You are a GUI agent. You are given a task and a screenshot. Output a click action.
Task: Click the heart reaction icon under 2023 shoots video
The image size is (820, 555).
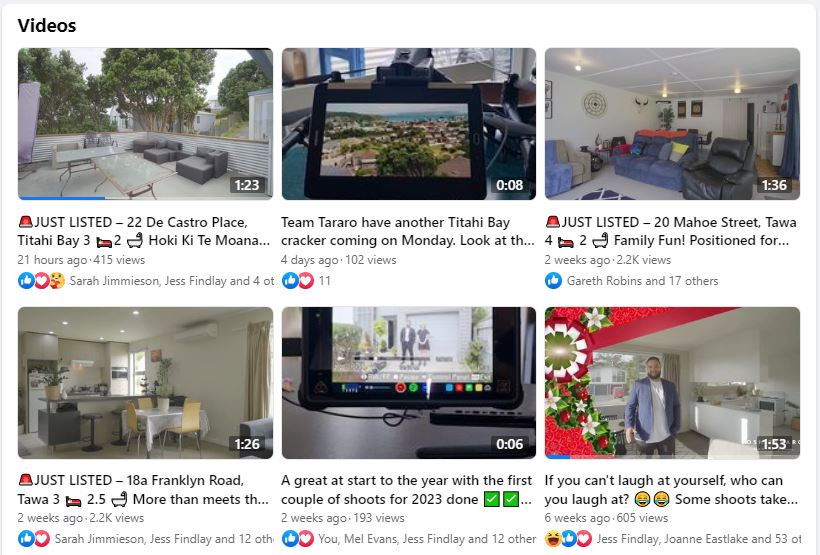coord(305,539)
